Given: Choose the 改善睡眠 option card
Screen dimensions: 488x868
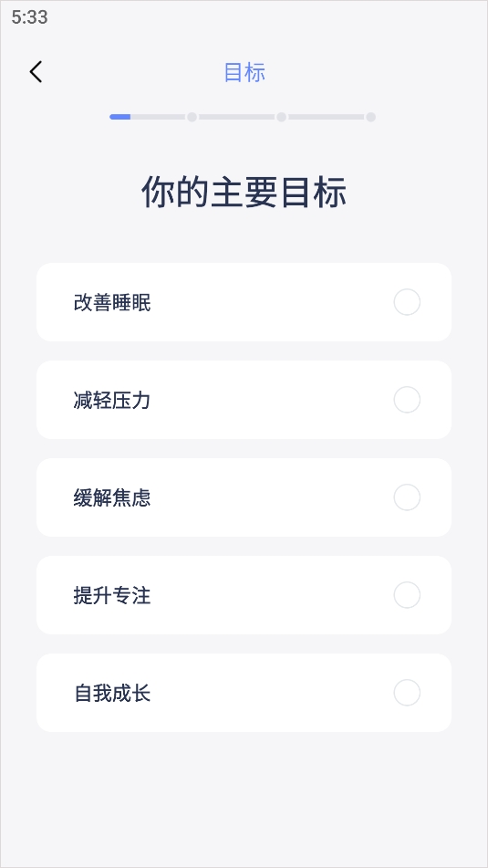Looking at the screenshot, I should pos(244,302).
